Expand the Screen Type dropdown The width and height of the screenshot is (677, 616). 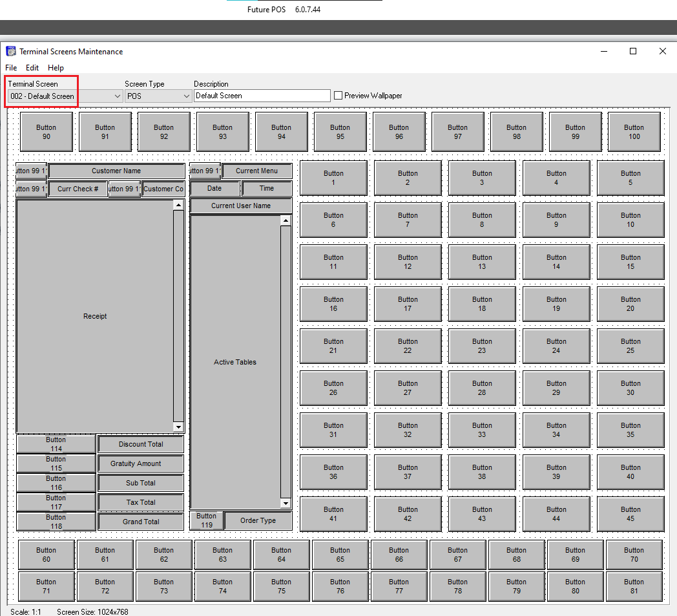pyautogui.click(x=186, y=96)
